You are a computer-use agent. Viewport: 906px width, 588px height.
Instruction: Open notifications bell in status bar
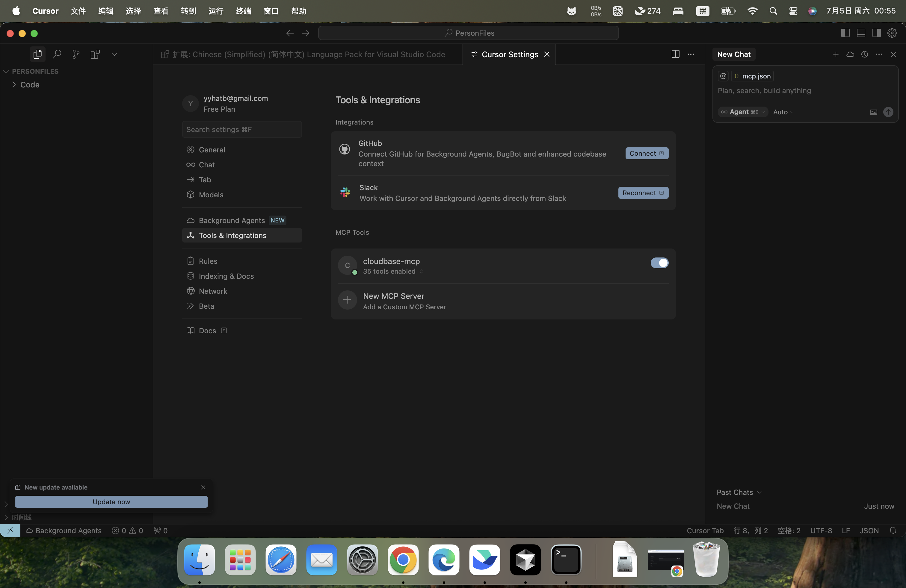[x=893, y=531]
